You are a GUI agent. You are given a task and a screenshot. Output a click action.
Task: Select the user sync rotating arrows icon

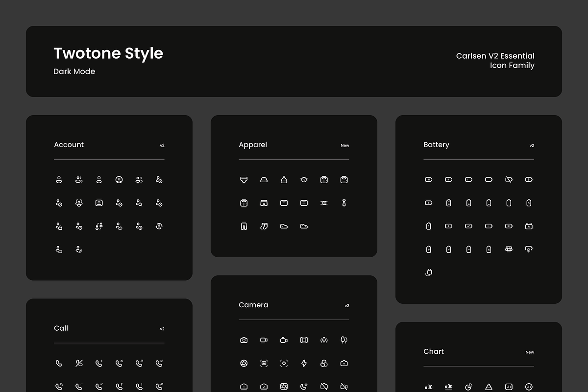[x=159, y=226]
